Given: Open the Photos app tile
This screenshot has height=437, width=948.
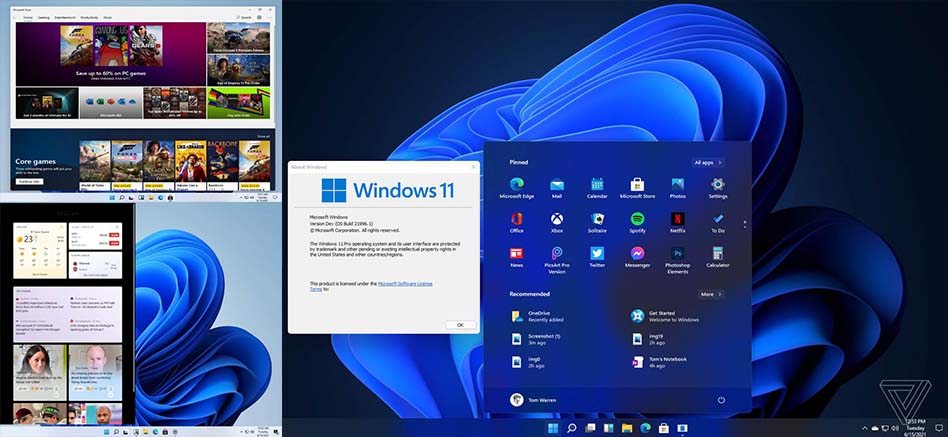Looking at the screenshot, I should (678, 188).
